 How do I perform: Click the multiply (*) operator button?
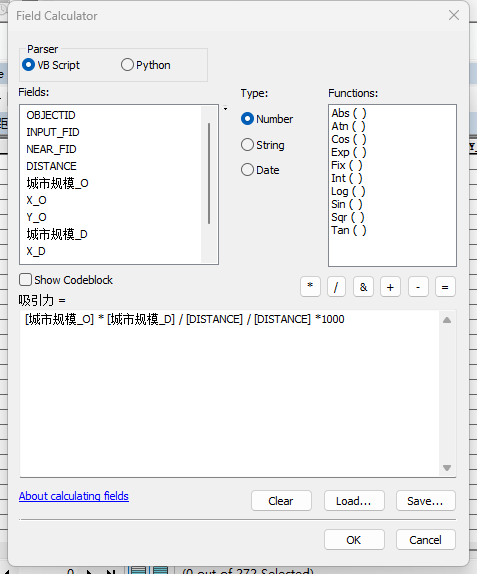pos(310,287)
